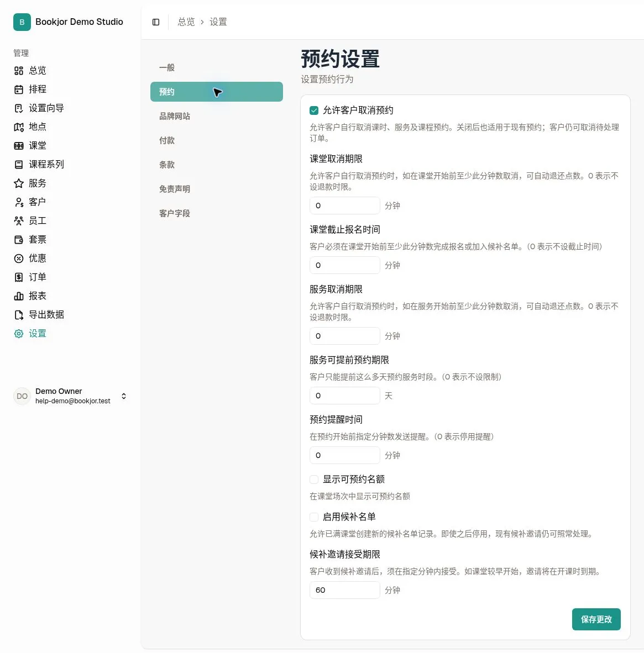Go to 客户 in the sidebar
Screen dimensions: 644x653
(x=38, y=202)
